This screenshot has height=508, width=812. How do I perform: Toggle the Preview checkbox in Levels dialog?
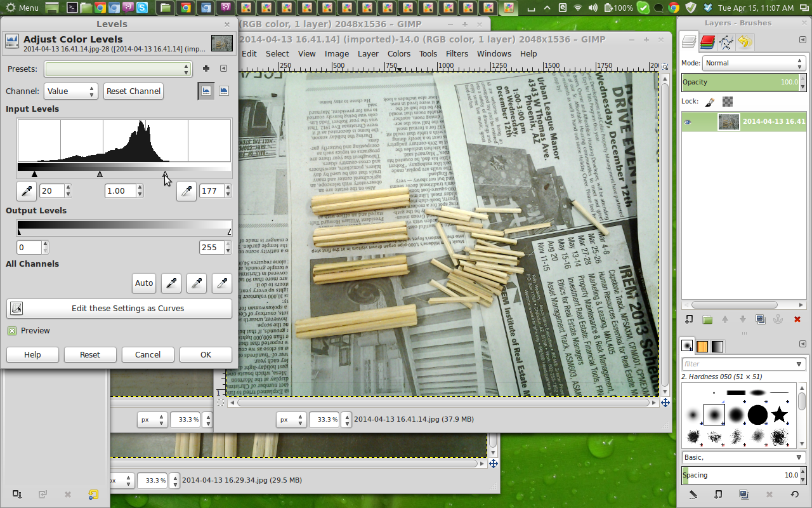point(11,330)
